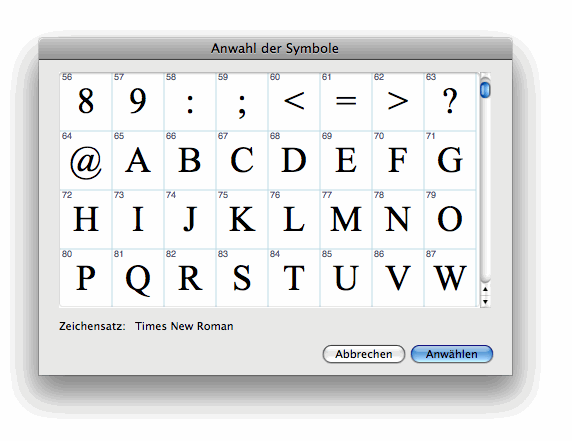
Task: Select the letter T cell numbered 84
Action: pos(294,278)
